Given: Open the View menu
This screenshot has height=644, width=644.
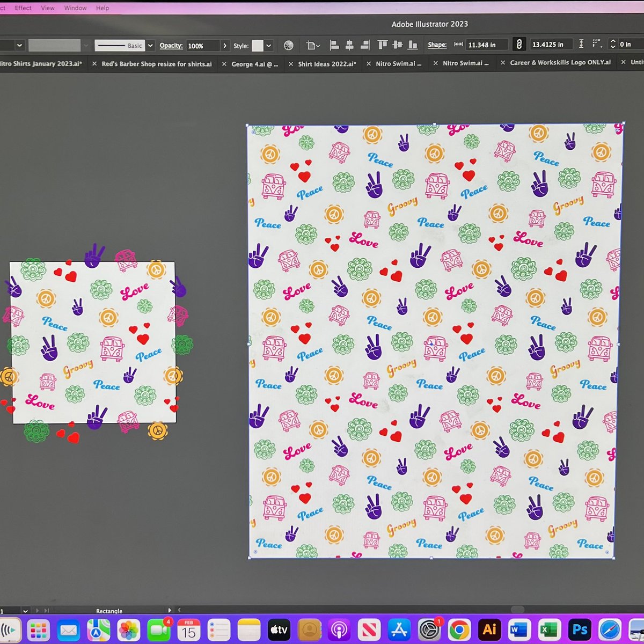Looking at the screenshot, I should click(x=48, y=8).
